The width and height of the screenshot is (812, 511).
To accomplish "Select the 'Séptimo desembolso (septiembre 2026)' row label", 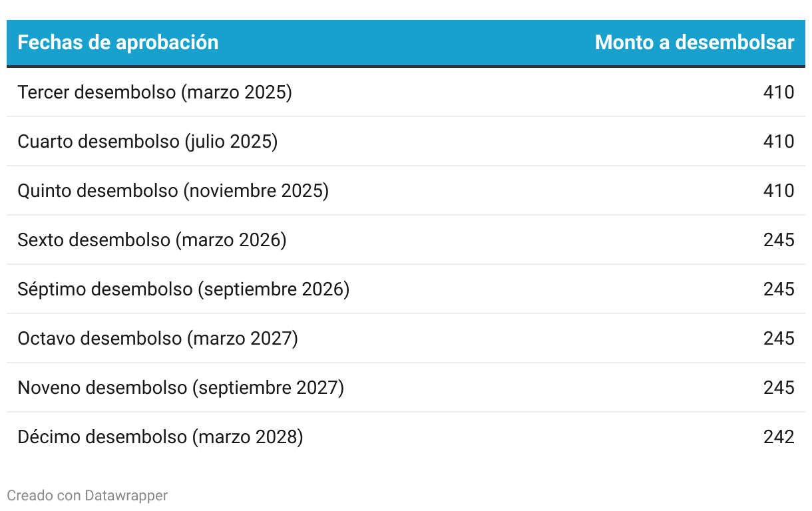I will pos(184,289).
